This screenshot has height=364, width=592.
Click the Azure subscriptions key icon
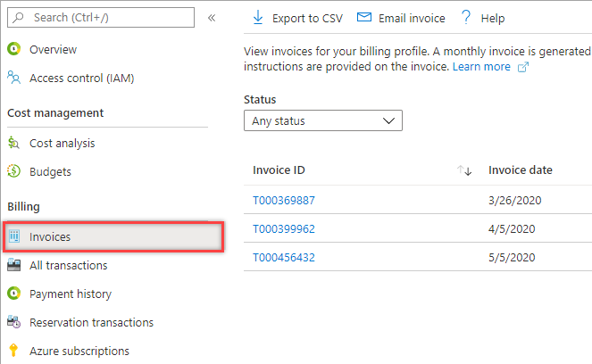[13, 351]
